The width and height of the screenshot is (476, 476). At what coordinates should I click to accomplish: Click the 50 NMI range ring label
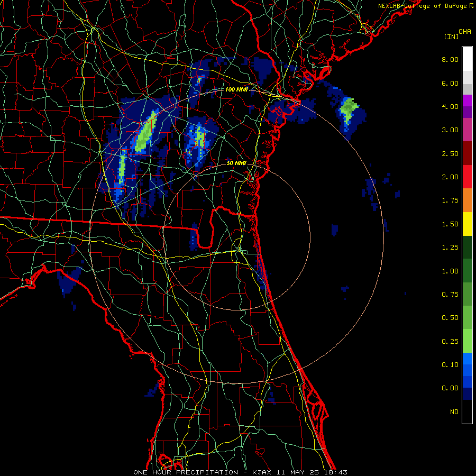tap(236, 163)
